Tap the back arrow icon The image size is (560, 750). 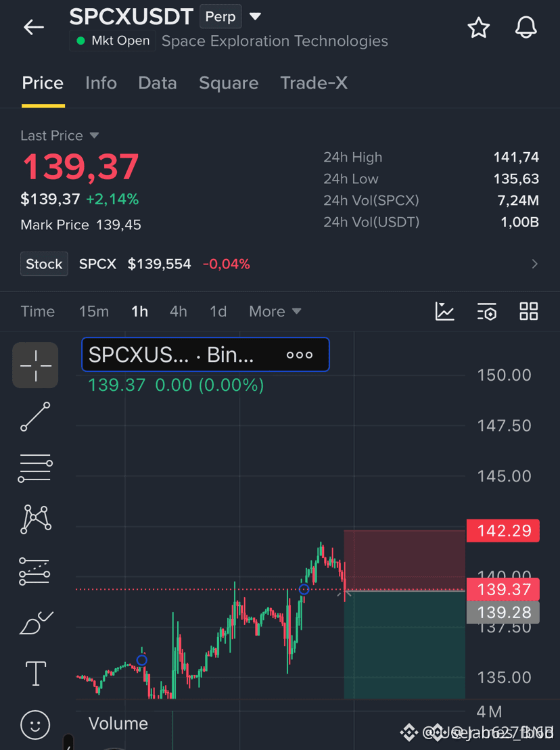(34, 27)
